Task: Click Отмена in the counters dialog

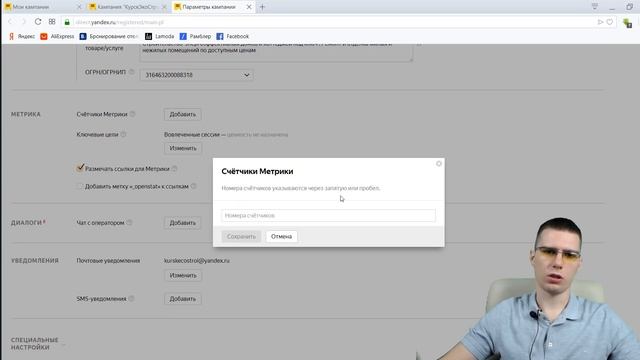Action: click(281, 236)
